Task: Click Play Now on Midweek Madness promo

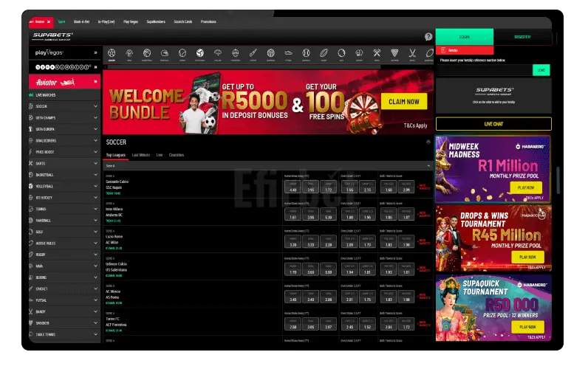Action: 525,188
